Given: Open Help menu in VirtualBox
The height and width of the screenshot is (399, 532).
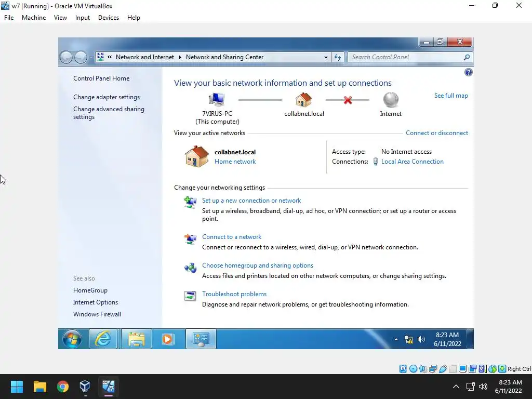Looking at the screenshot, I should tap(134, 18).
